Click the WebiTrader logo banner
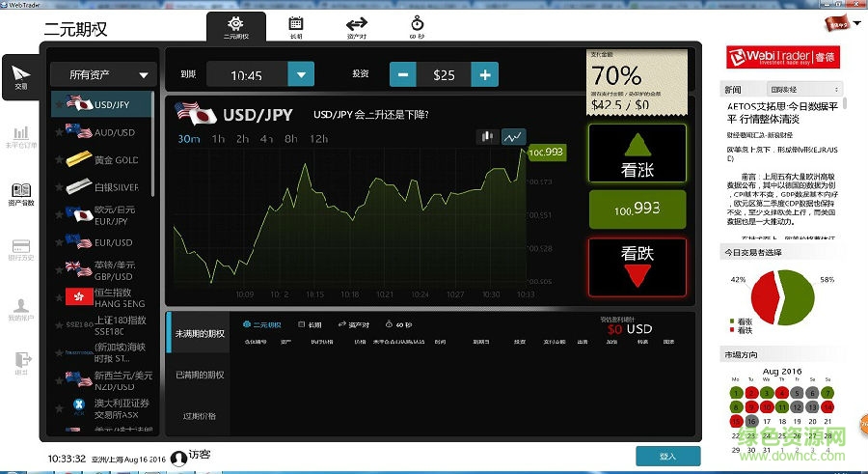The image size is (868, 474). (783, 57)
